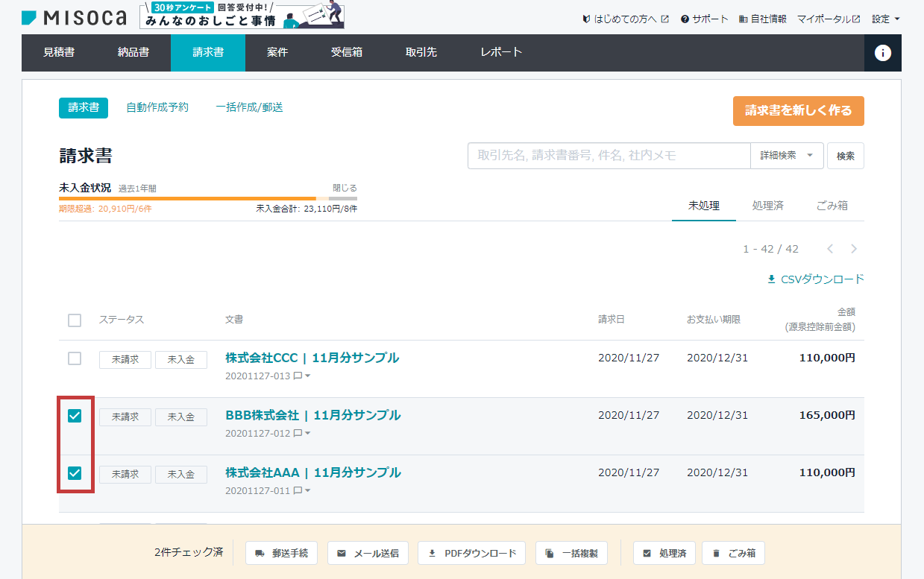Expand memo arrow for invoice 20201127-011
Screen dimensions: 924x579
click(307, 491)
